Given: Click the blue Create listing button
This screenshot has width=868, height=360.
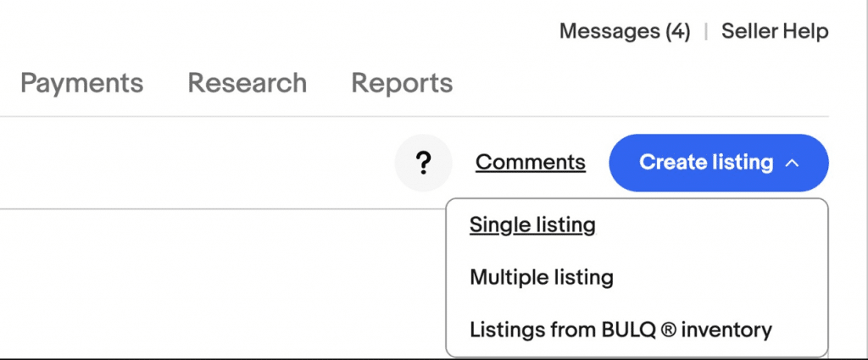Looking at the screenshot, I should pos(719,163).
